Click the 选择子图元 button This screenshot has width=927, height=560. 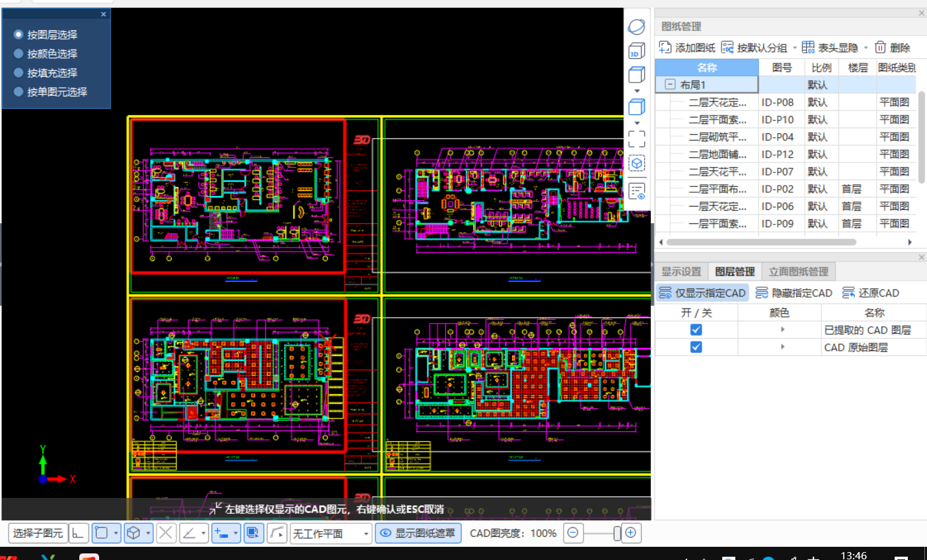coord(38,533)
